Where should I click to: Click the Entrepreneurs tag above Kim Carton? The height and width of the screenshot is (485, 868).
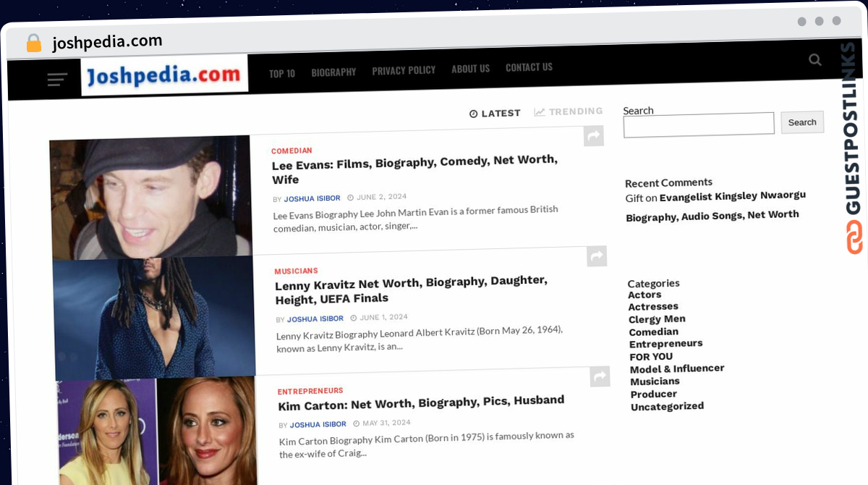[310, 391]
